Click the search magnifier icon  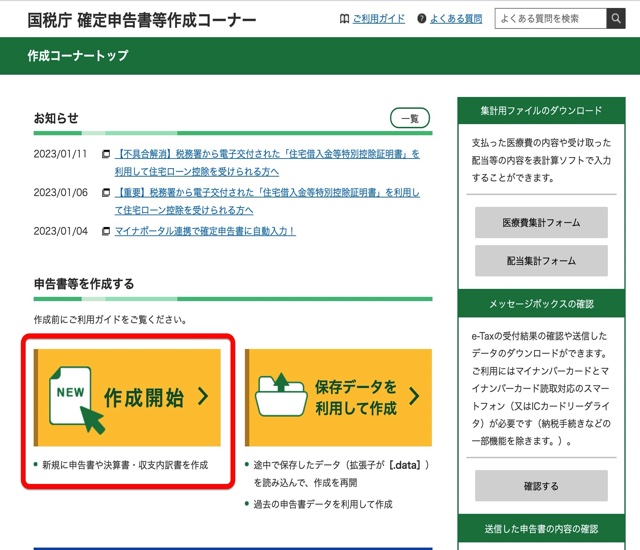[620, 18]
